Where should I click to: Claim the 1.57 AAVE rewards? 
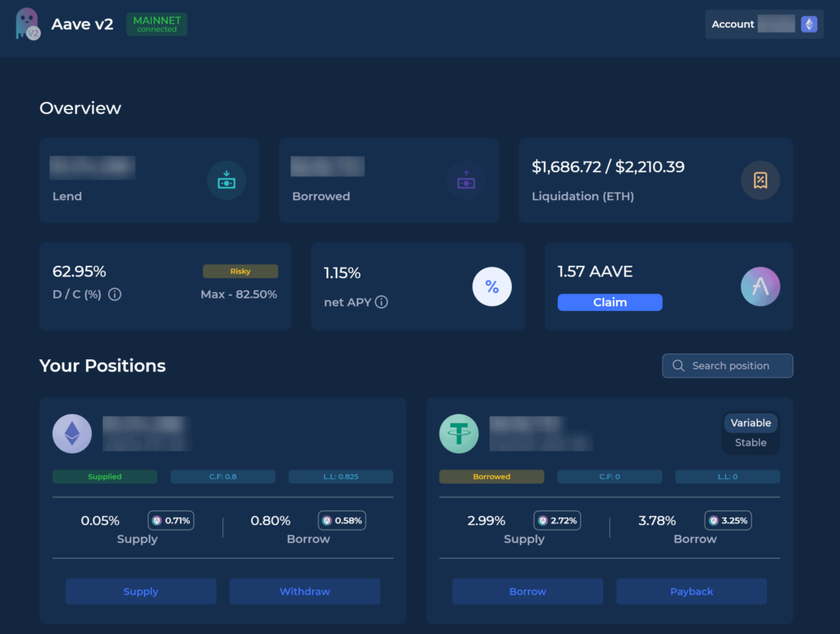pos(609,303)
